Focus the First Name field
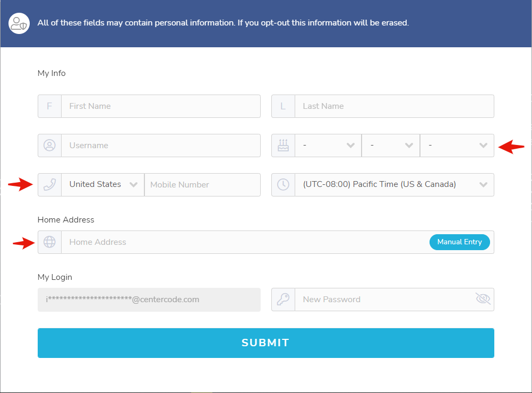This screenshot has width=532, height=393. [x=161, y=106]
